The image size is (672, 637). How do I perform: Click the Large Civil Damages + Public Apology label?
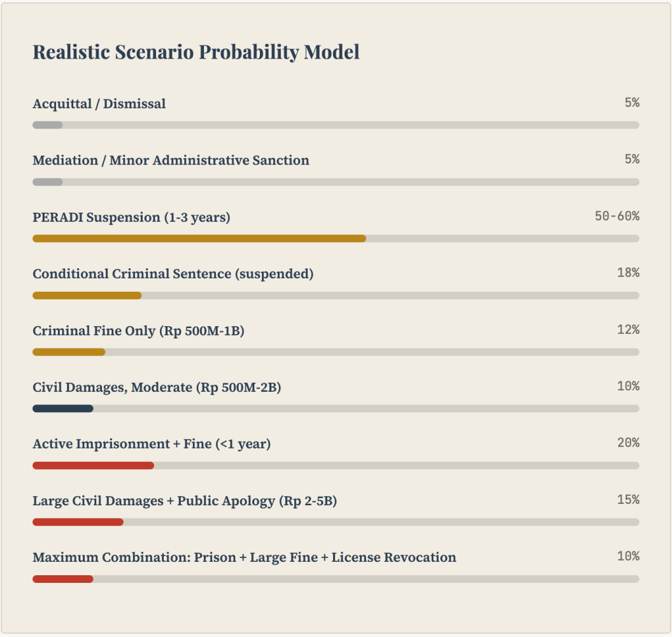[185, 501]
